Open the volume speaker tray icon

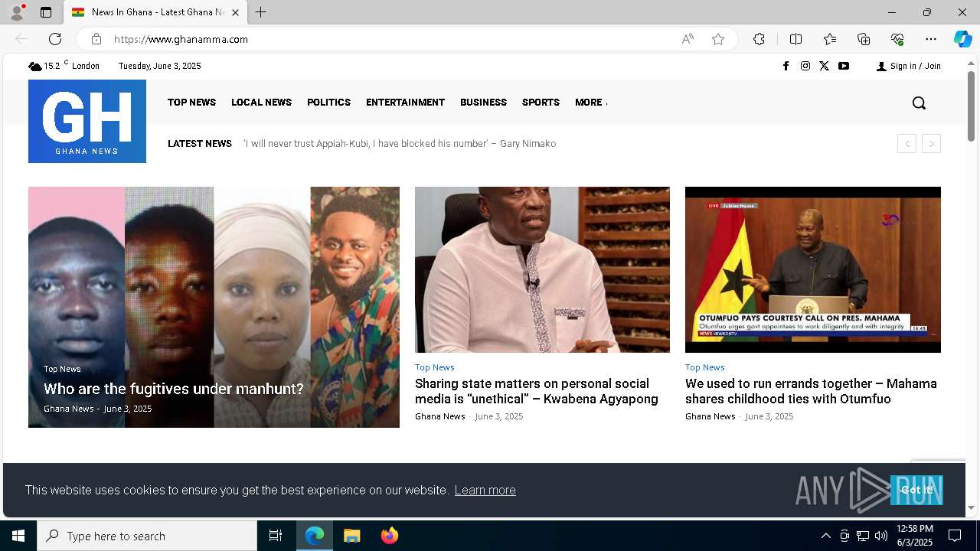click(881, 536)
